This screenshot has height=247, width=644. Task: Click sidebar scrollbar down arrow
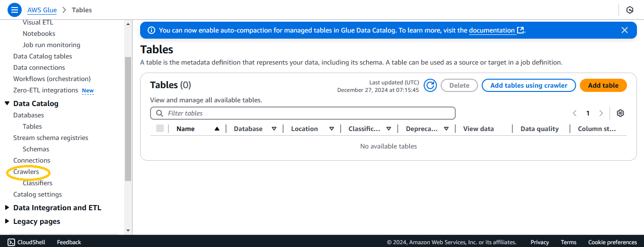click(x=128, y=231)
